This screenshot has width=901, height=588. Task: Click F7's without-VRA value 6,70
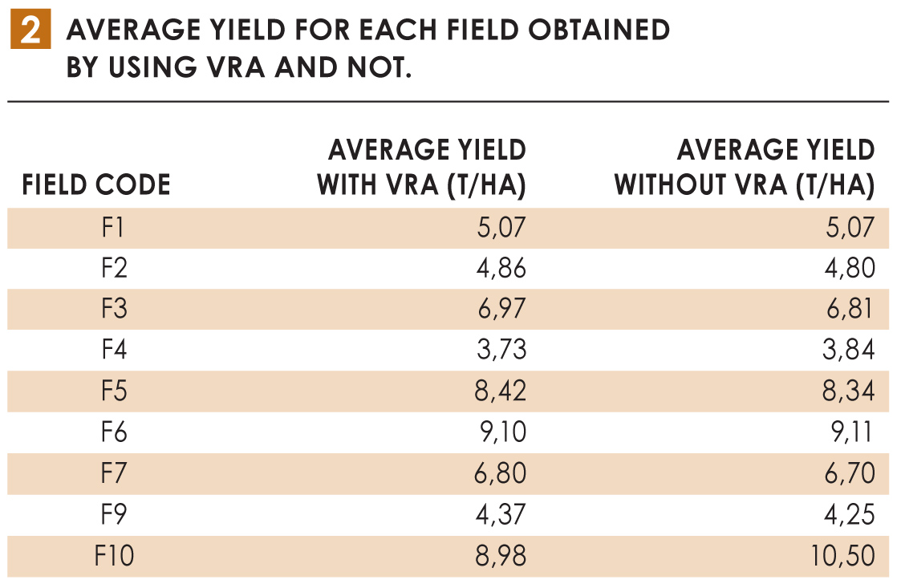click(847, 473)
